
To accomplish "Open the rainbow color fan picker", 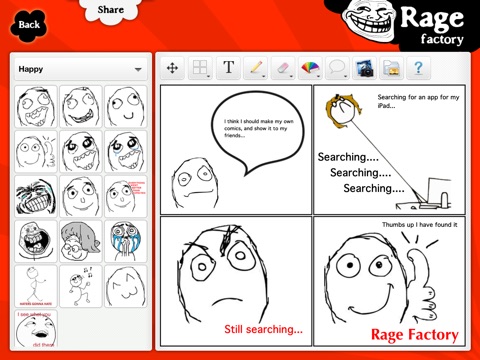I will [x=310, y=68].
